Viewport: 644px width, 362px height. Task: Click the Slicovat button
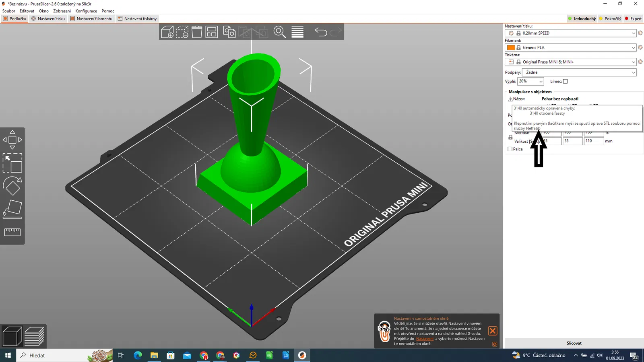coord(574,343)
